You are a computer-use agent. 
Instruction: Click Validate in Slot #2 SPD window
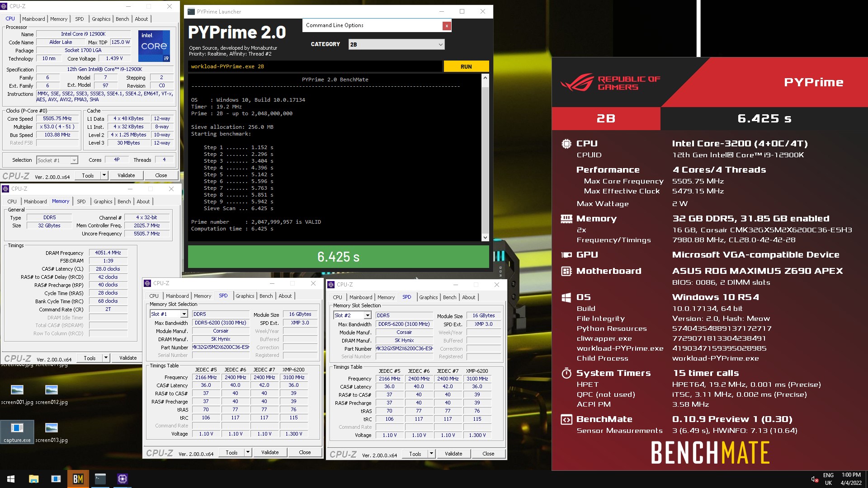(453, 454)
